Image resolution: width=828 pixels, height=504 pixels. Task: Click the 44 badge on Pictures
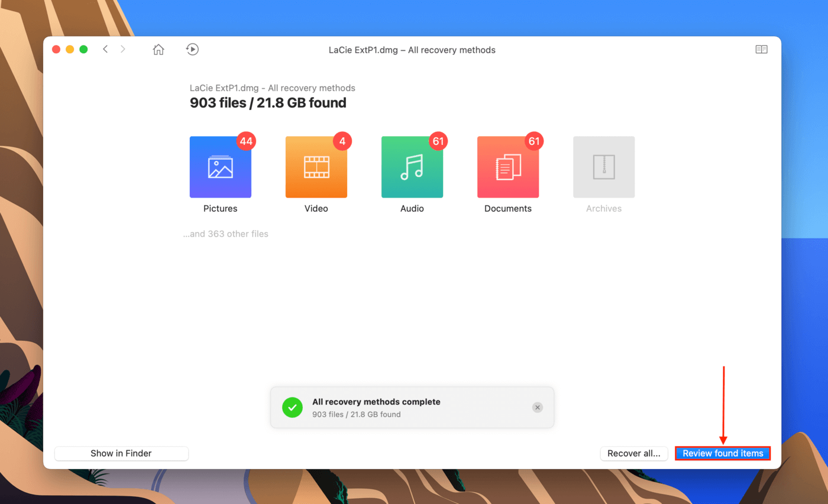[x=246, y=141]
